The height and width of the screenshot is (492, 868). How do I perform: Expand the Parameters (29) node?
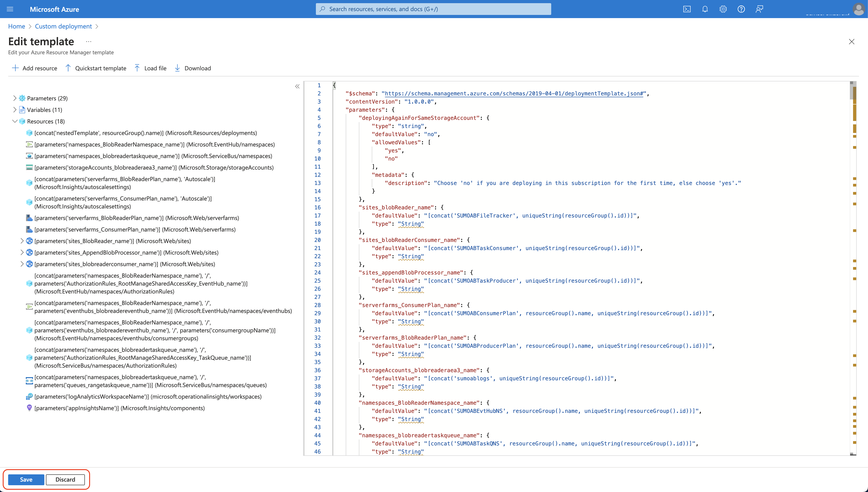(x=14, y=98)
